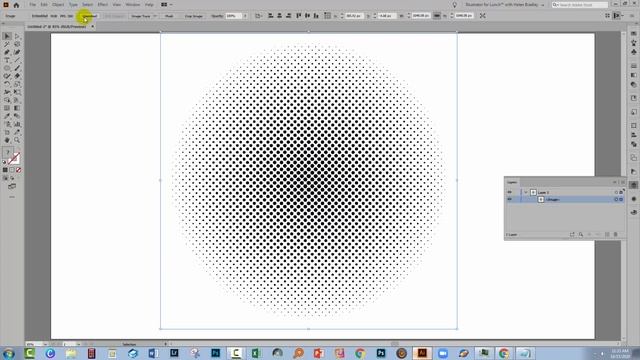This screenshot has height=360, width=640.
Task: Select the Lasso tool
Action: pyautogui.click(x=17, y=44)
